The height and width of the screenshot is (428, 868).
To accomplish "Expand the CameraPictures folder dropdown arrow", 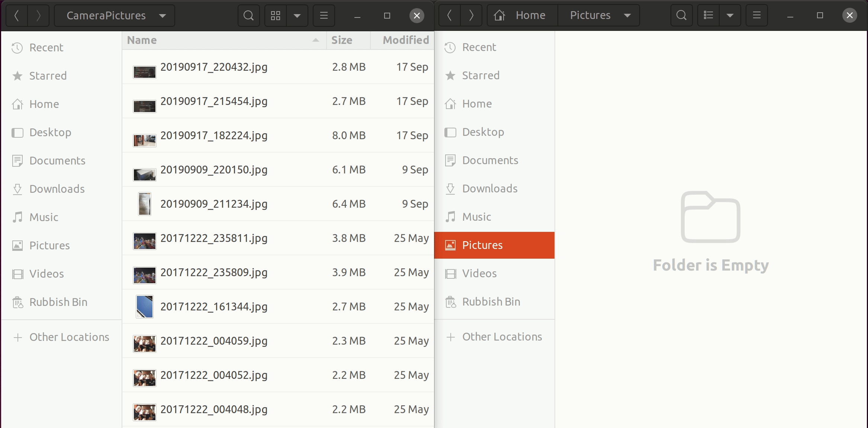I will 163,15.
